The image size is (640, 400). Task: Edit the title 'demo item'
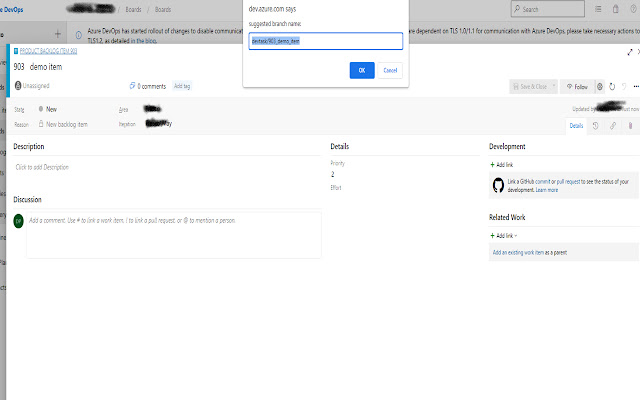46,67
